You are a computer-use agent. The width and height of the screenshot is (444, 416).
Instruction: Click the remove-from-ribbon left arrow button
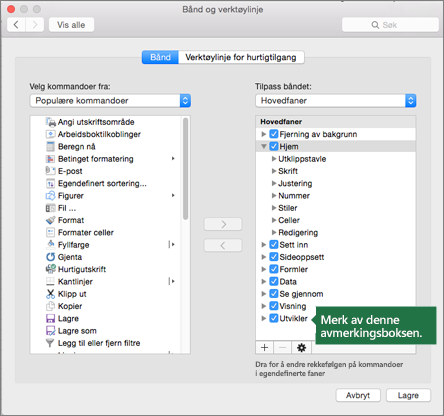(223, 246)
